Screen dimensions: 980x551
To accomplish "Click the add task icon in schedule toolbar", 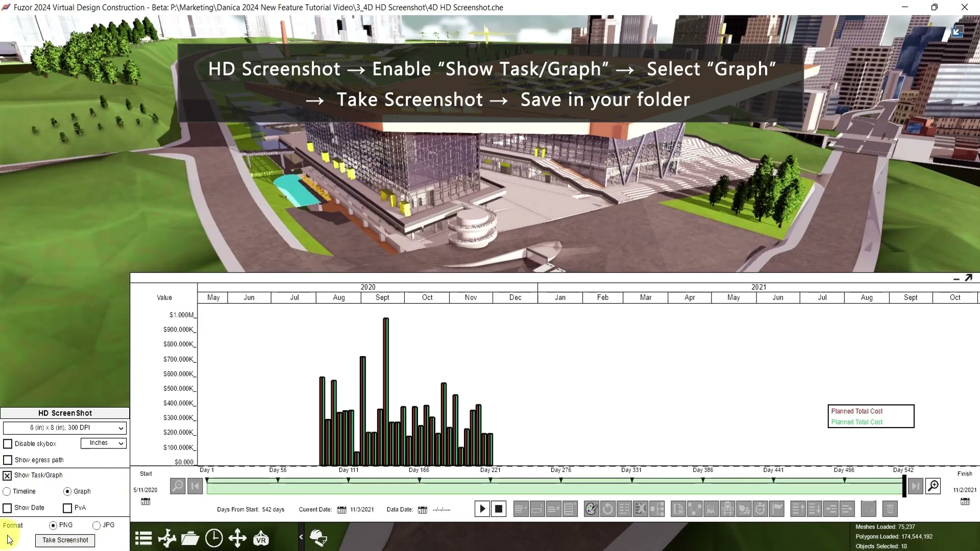I will coord(521,509).
